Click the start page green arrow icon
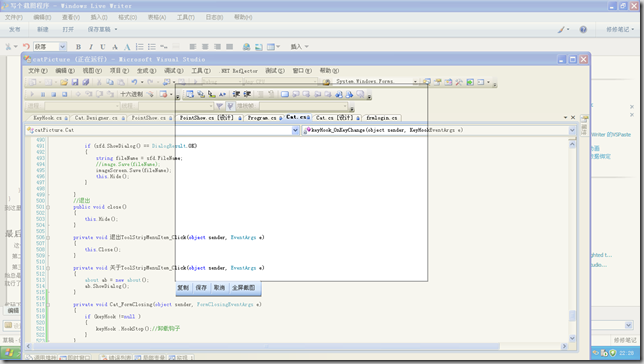This screenshot has height=364, width=644. (470, 82)
